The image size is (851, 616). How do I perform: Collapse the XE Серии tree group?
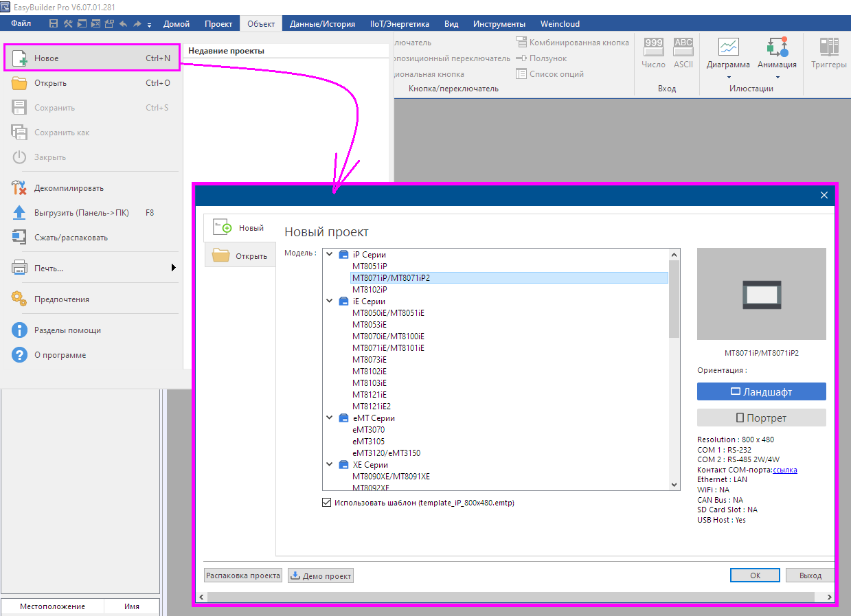click(330, 464)
